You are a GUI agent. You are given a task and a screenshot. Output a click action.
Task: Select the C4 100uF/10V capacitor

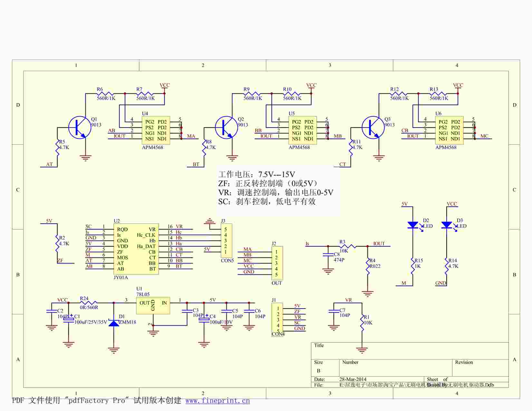click(204, 320)
